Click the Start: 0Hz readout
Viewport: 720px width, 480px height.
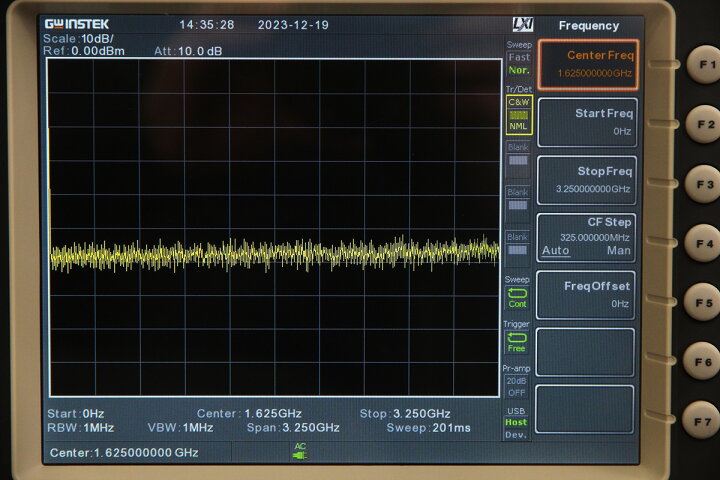[x=76, y=413]
